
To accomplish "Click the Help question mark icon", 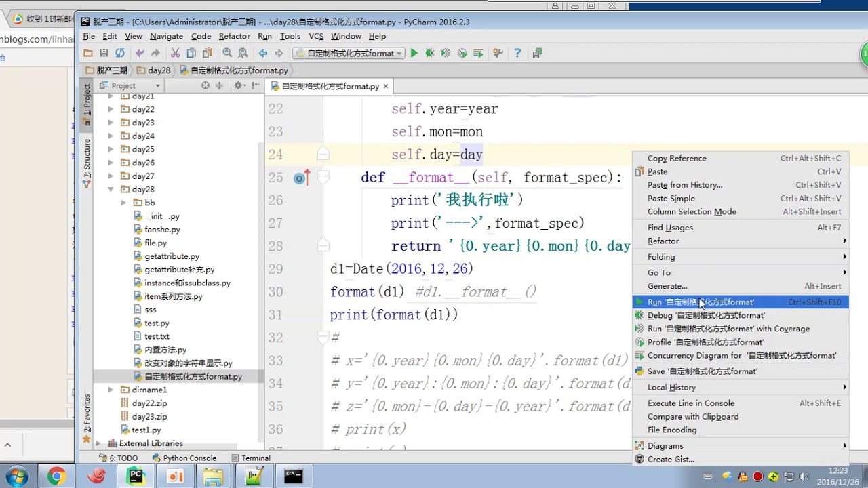I will tap(517, 53).
